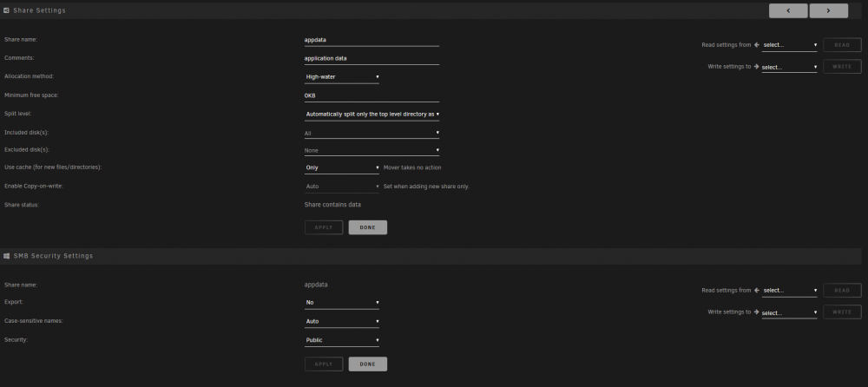Open the SMB Export dropdown set to No

(x=341, y=303)
